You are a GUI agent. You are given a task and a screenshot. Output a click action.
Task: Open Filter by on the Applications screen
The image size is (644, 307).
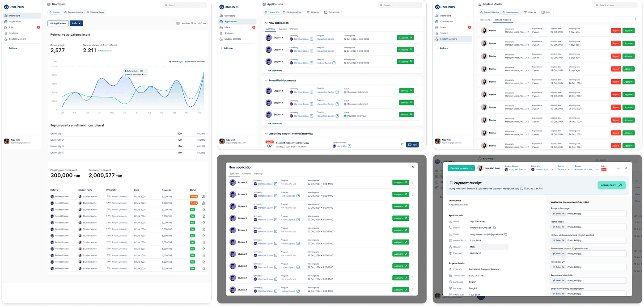[x=313, y=12]
